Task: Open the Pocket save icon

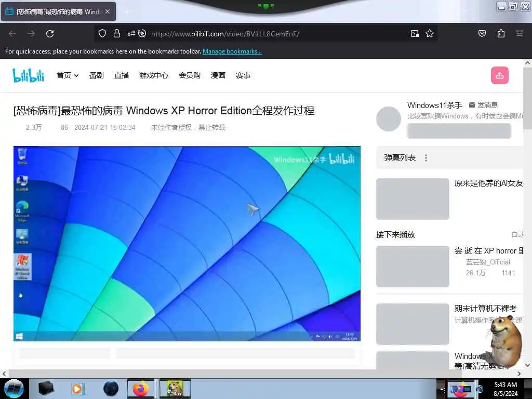Action: (x=482, y=33)
